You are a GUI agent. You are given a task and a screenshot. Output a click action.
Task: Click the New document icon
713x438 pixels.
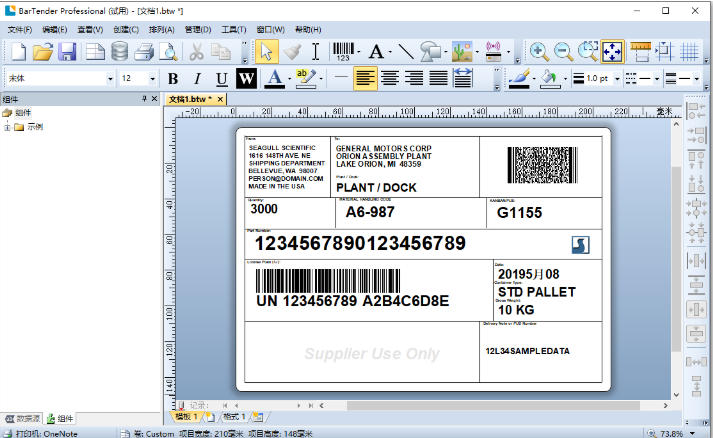pyautogui.click(x=17, y=51)
